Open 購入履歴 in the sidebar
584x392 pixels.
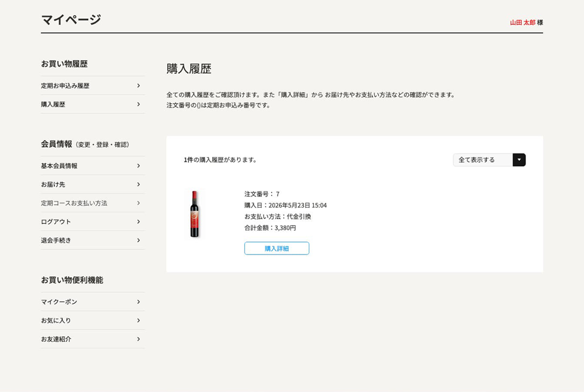pos(93,104)
